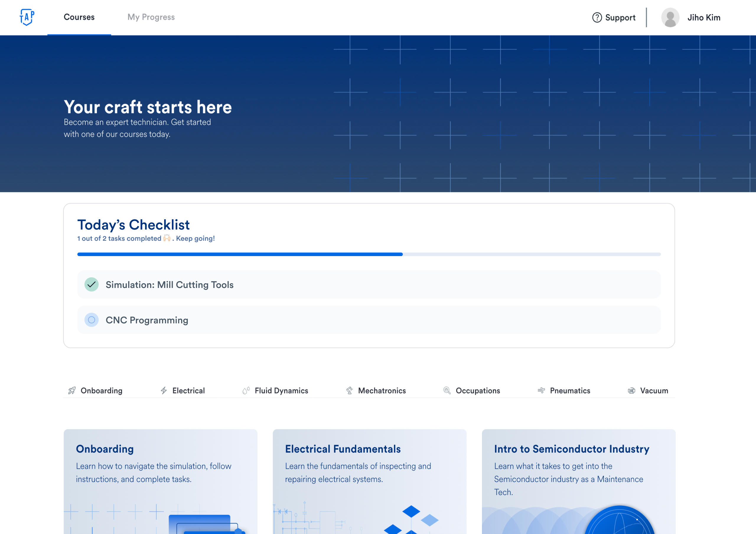Open the Jiho Kim profile avatar
The width and height of the screenshot is (756, 534).
(x=670, y=17)
